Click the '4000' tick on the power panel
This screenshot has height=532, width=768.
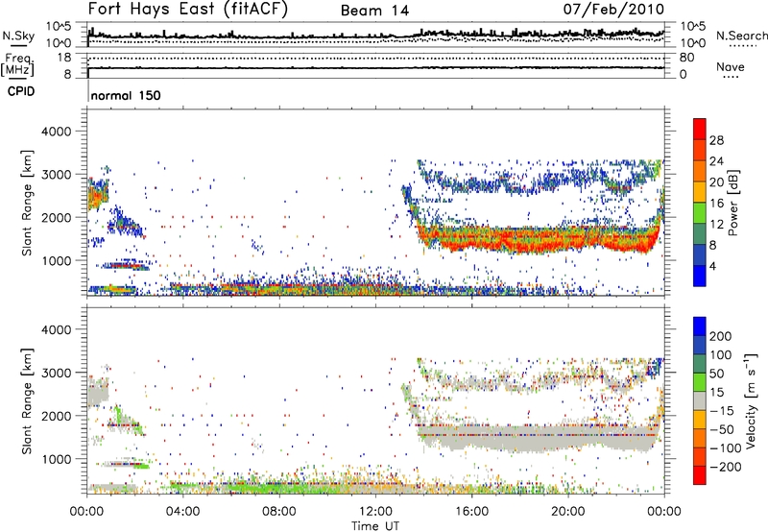[x=56, y=132]
